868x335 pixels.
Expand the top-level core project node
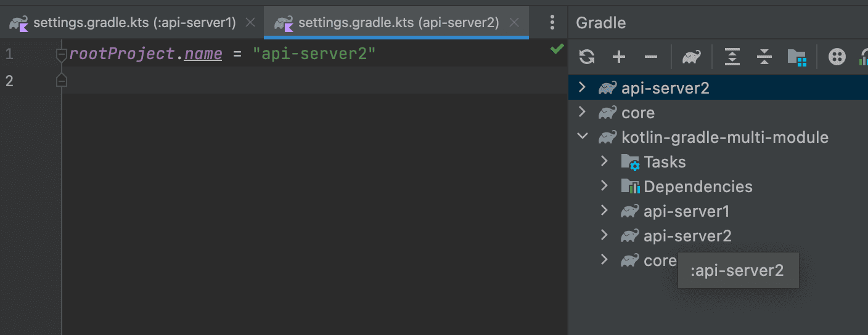[x=582, y=112]
